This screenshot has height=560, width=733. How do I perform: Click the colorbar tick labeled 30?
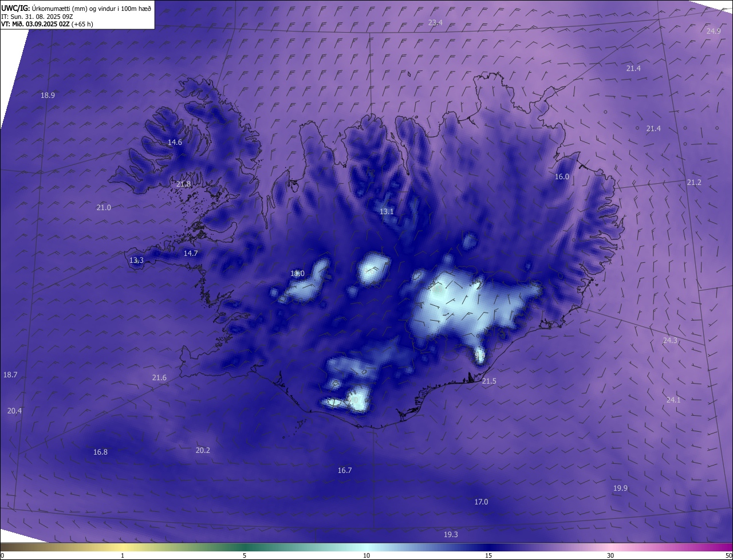coord(610,555)
